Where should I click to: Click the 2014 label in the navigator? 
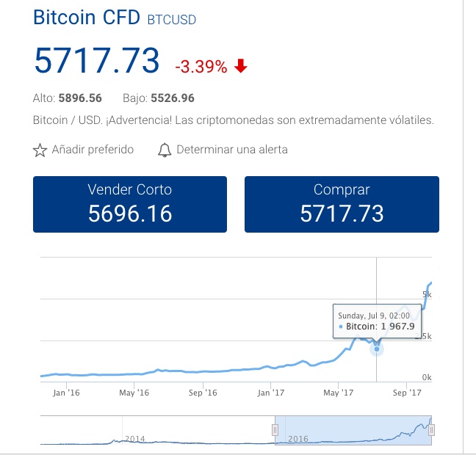point(135,438)
